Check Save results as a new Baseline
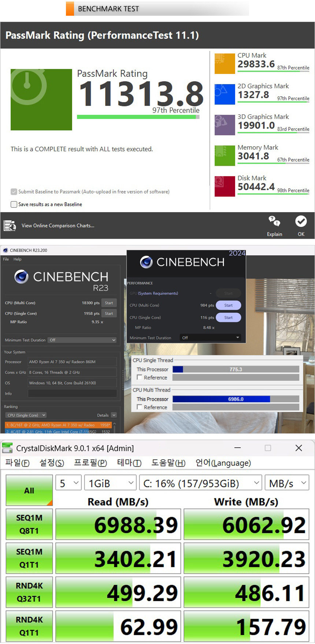 (x=14, y=204)
